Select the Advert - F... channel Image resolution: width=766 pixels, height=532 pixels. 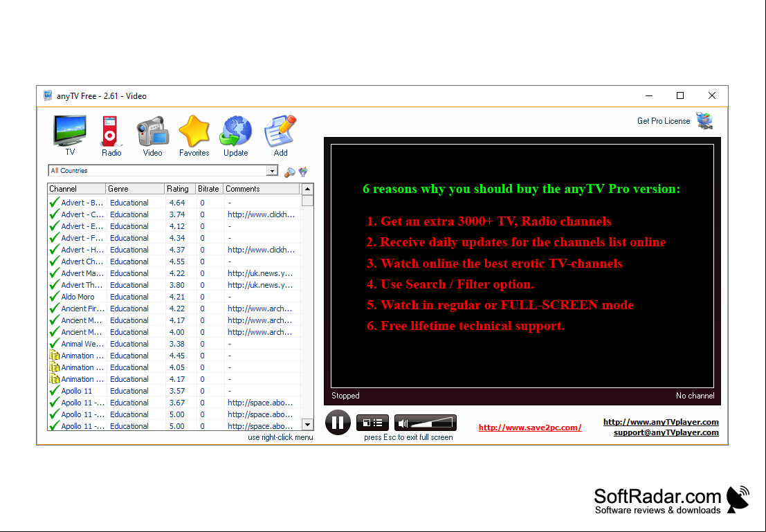174,238
